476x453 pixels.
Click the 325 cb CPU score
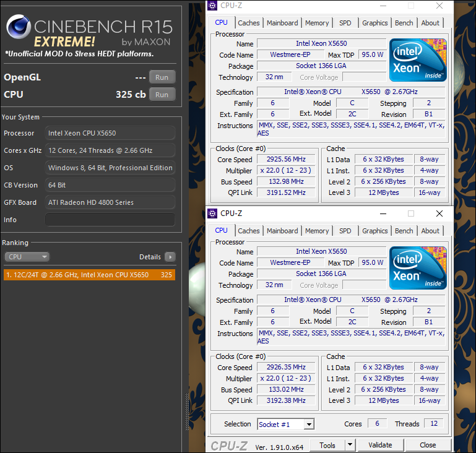[x=131, y=94]
